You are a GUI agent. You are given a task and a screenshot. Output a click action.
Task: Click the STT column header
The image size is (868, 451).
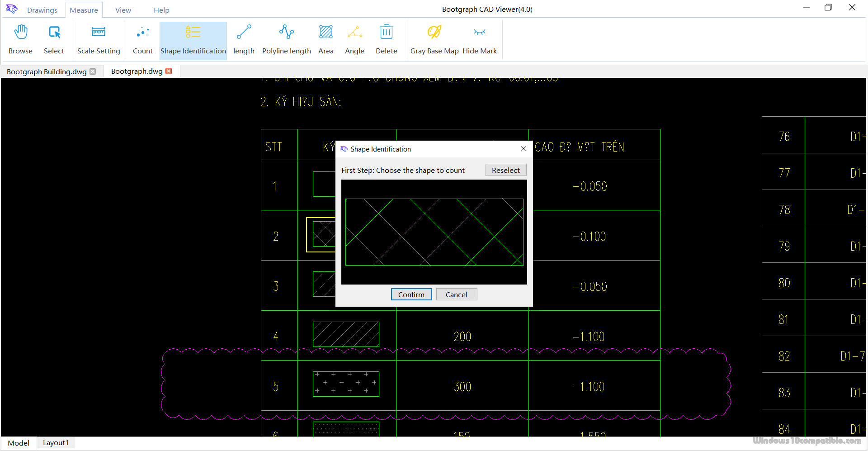pos(274,147)
